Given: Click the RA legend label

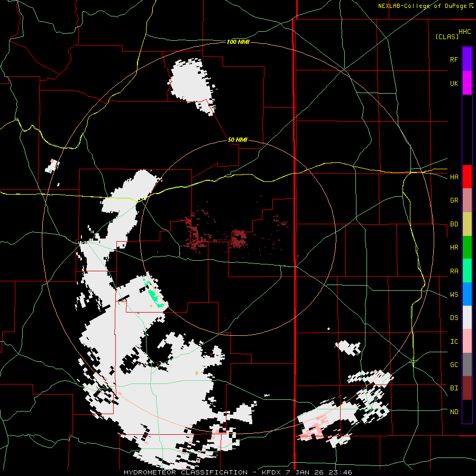Looking at the screenshot, I should [x=454, y=271].
